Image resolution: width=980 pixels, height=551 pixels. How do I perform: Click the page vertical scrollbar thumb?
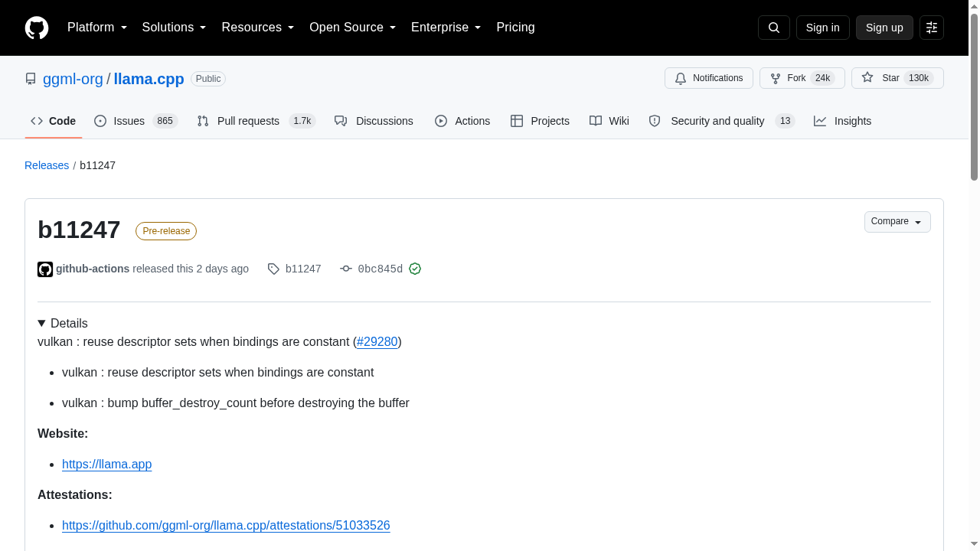pyautogui.click(x=974, y=97)
